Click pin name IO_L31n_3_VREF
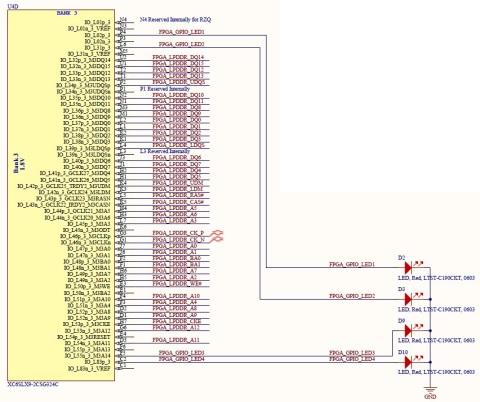 89,54
